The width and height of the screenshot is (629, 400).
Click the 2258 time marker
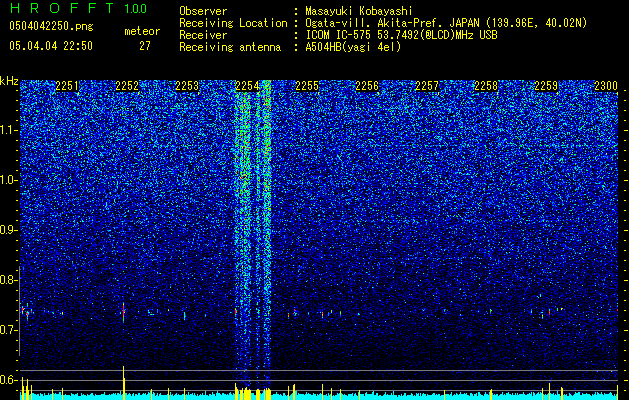pyautogui.click(x=487, y=86)
